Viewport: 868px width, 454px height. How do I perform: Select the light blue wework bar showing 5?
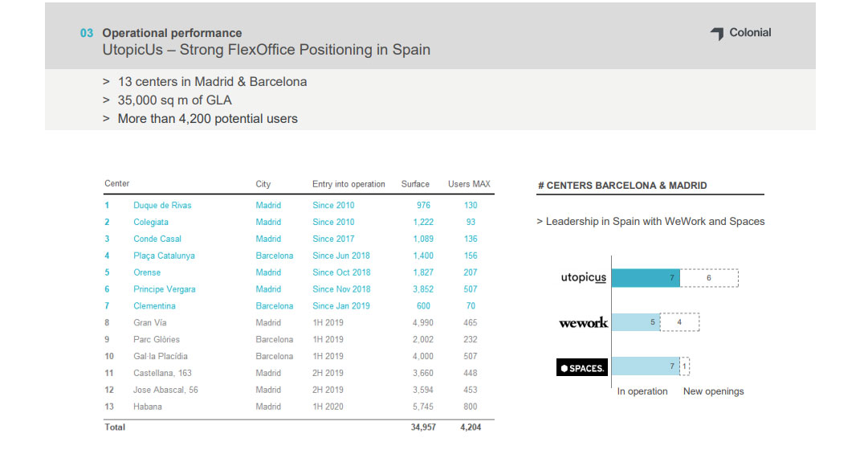tap(636, 323)
